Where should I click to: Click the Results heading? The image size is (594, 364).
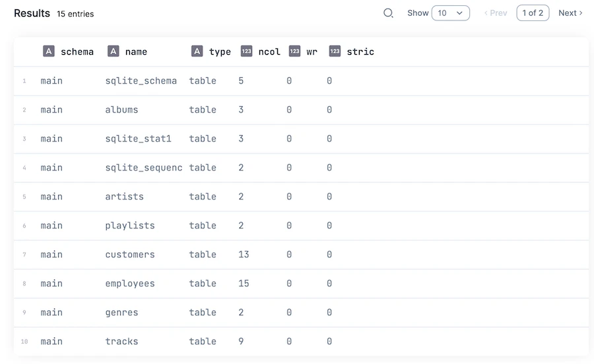coord(32,13)
